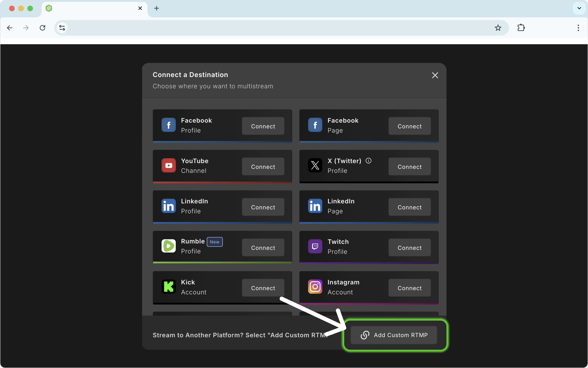588x368 pixels.
Task: Click the Facebook Profile logo icon
Action: tap(168, 125)
